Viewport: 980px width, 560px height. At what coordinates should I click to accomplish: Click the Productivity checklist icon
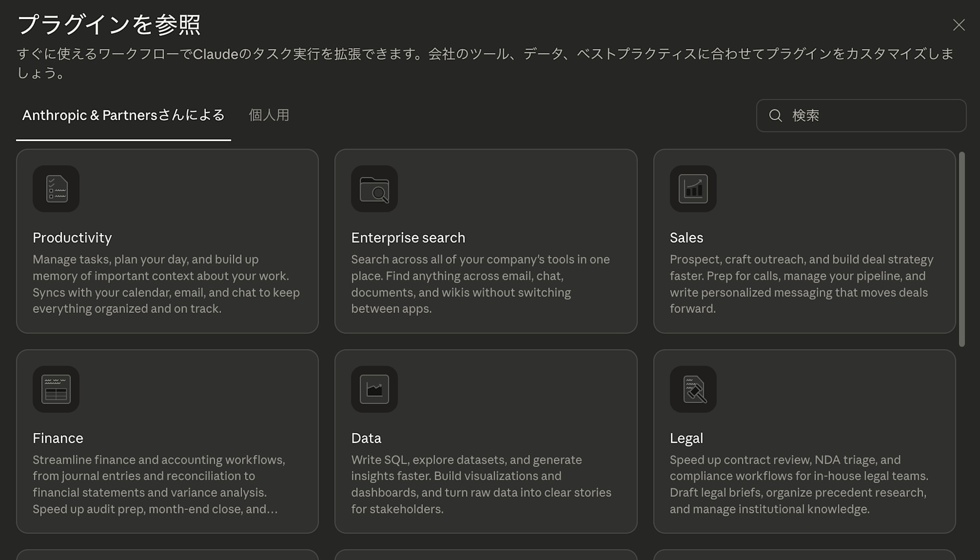56,189
